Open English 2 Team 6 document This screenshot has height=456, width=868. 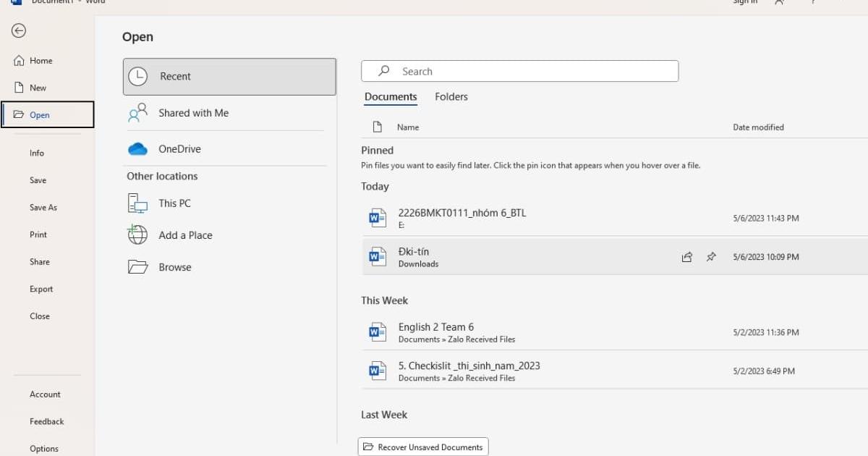(435, 327)
